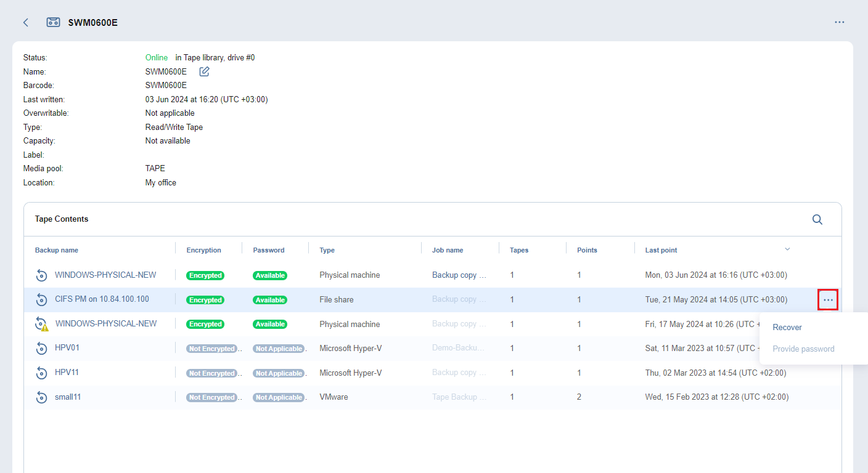
Task: Click the highlighted ellipsis on the CIFS PM row
Action: pos(828,299)
